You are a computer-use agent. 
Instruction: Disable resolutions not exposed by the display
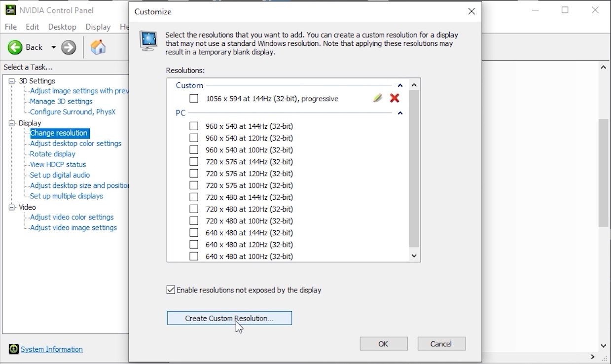pos(171,290)
